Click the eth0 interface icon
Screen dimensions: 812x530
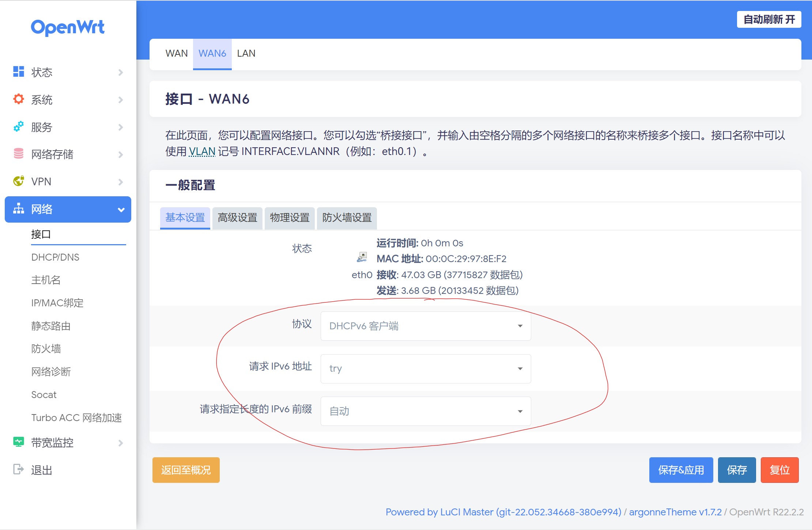click(x=362, y=257)
